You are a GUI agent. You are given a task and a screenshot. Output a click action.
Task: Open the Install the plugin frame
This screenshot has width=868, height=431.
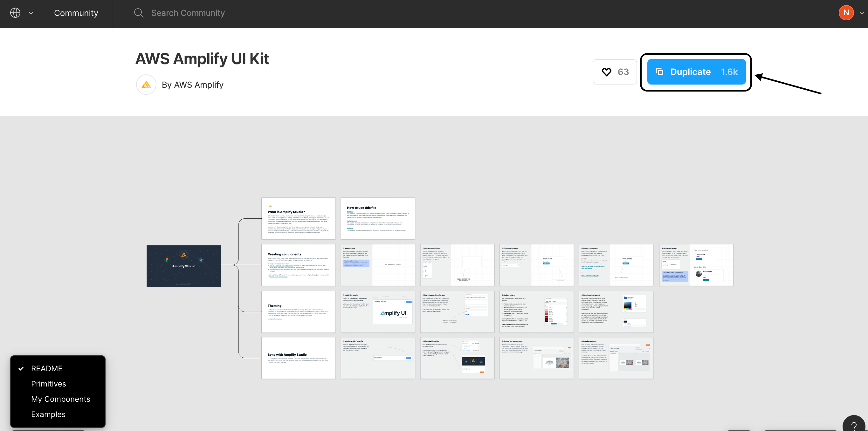click(x=378, y=312)
